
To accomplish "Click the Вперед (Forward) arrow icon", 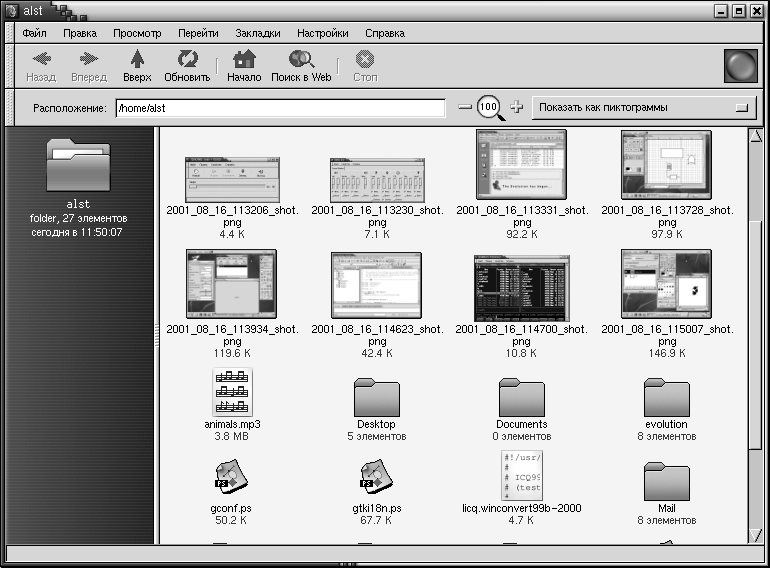I will [x=89, y=59].
